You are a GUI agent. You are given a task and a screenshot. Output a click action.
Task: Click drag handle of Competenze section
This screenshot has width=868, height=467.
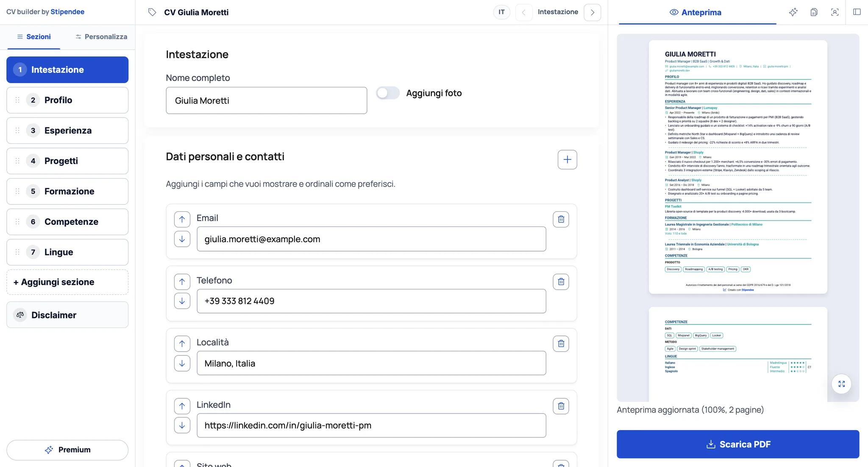click(x=17, y=222)
